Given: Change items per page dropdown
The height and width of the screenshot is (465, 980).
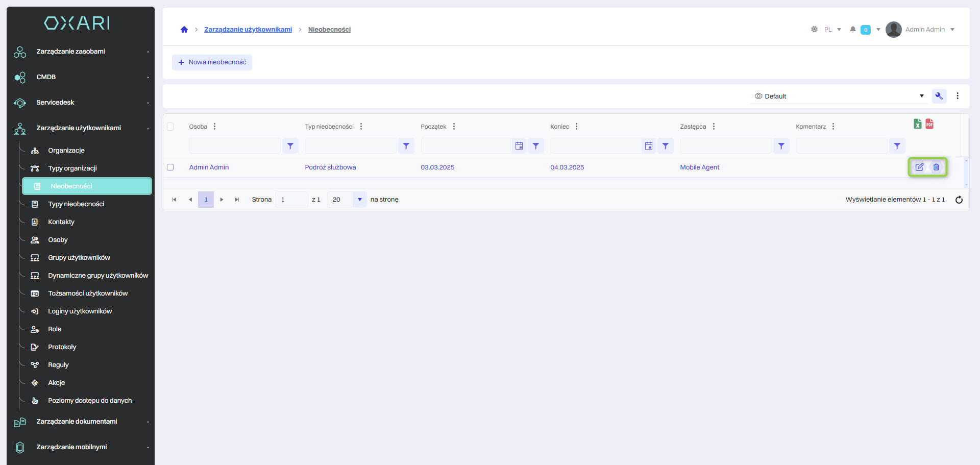Looking at the screenshot, I should point(359,200).
